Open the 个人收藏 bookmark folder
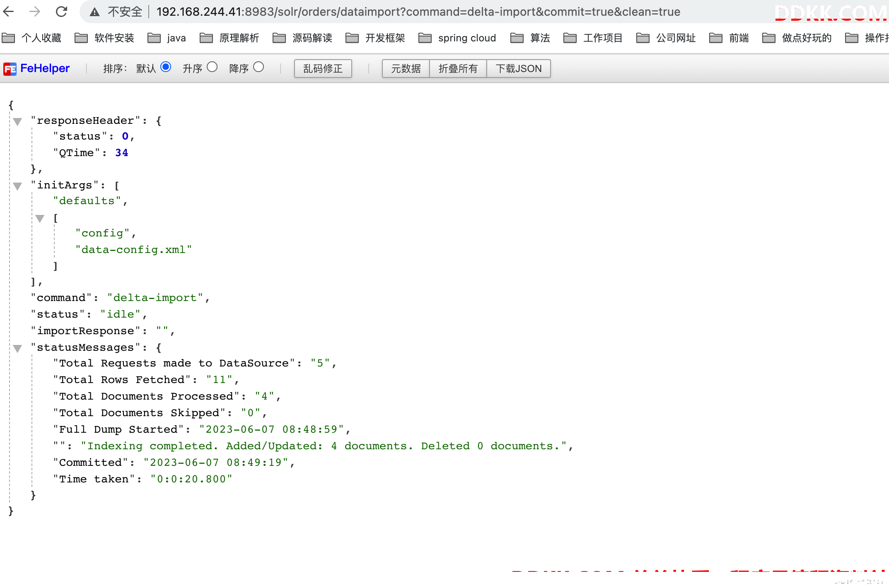 [x=31, y=38]
